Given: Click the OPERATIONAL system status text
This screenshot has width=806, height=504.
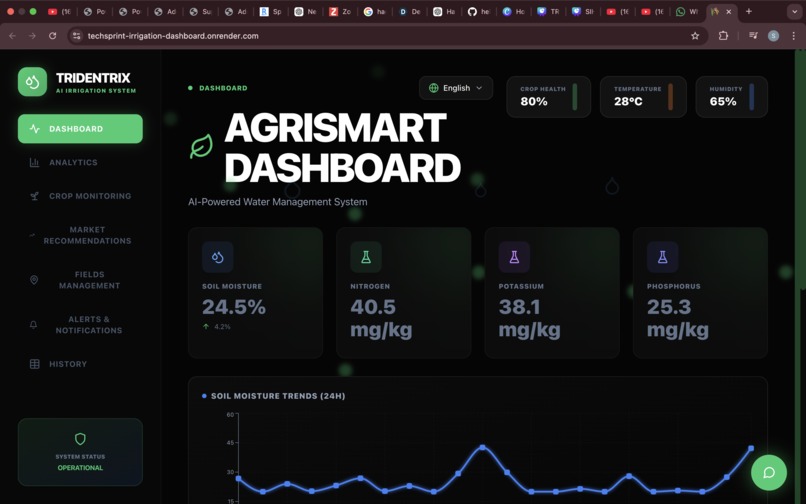Looking at the screenshot, I should tap(80, 467).
